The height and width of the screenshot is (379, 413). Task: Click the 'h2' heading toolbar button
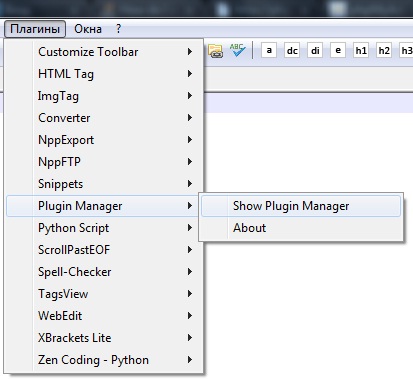[384, 51]
